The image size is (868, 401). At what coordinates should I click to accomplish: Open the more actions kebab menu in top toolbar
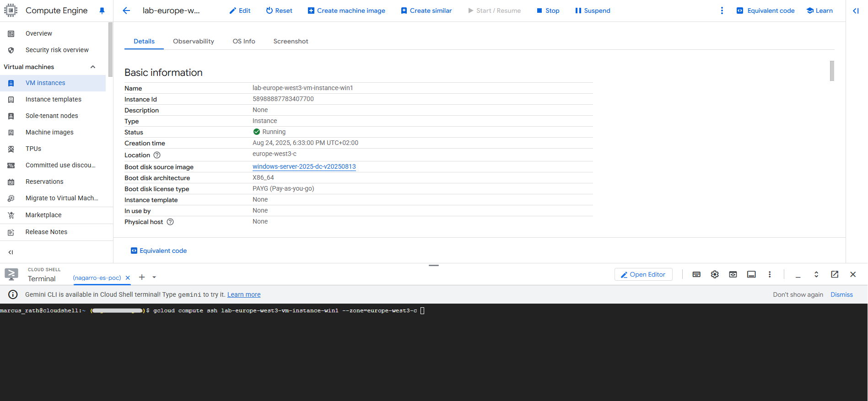(x=722, y=11)
